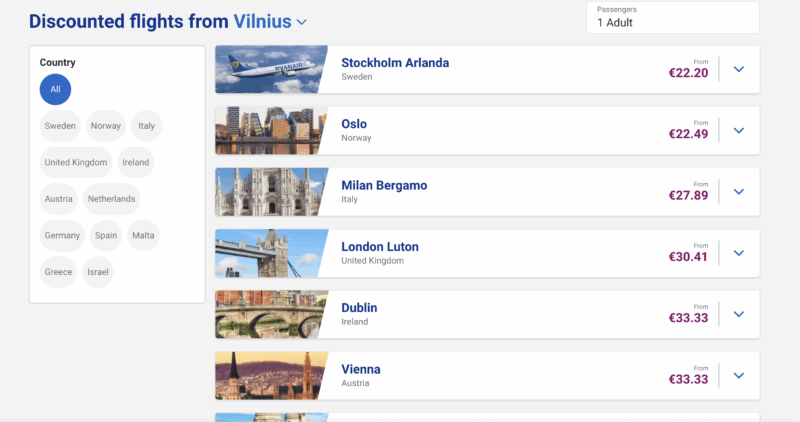Click the Vienna €33.33 price
The width and height of the screenshot is (800, 422).
[688, 379]
